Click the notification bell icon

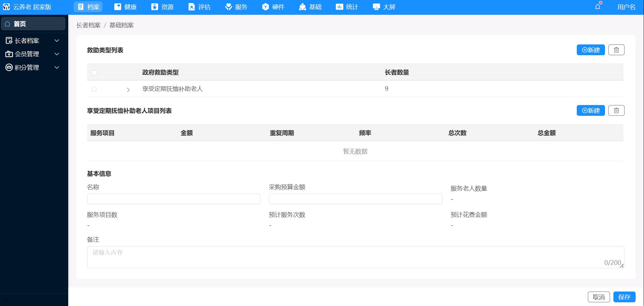pyautogui.click(x=598, y=7)
